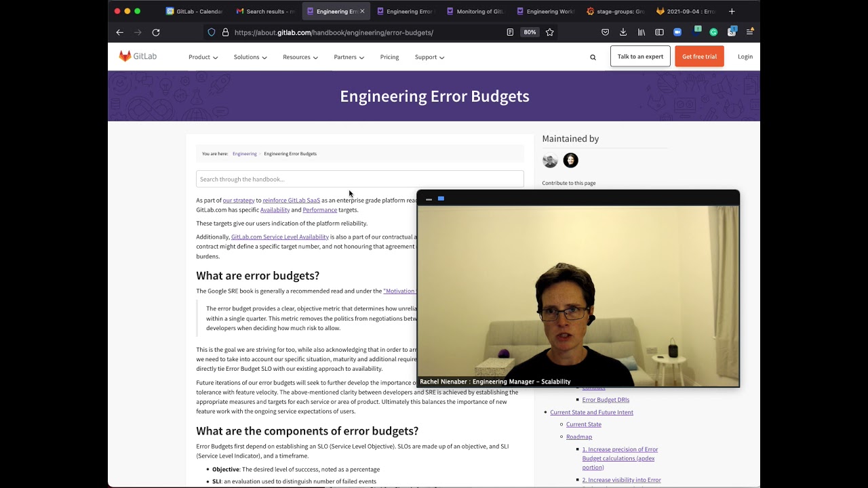This screenshot has width=868, height=488.
Task: Open the "Motivation" quoted link
Action: 399,291
